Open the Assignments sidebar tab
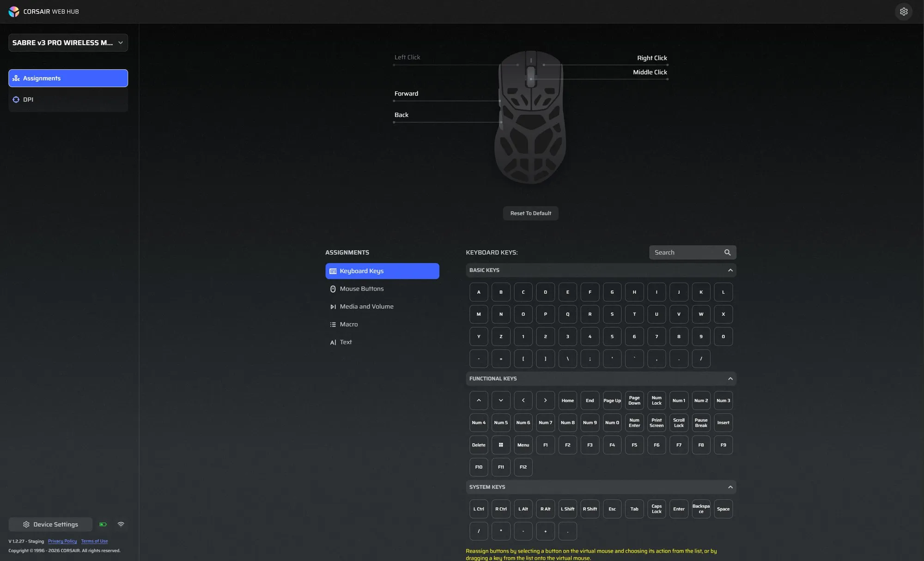Image resolution: width=924 pixels, height=561 pixels. tap(68, 78)
